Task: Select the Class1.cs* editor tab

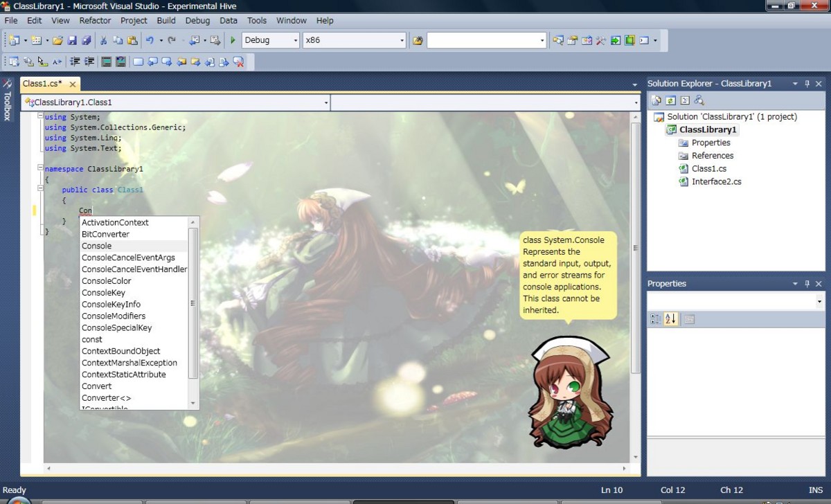Action: (49, 84)
